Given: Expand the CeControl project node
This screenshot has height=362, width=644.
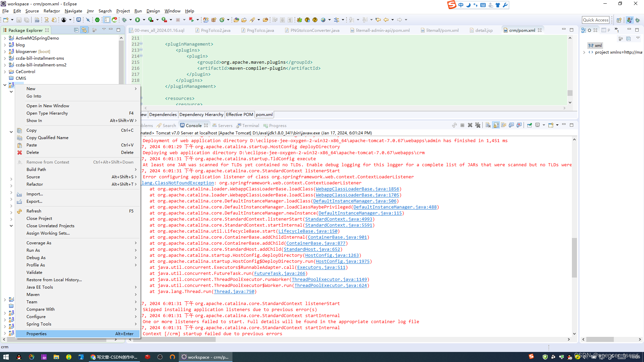Looking at the screenshot, I should coord(5,71).
